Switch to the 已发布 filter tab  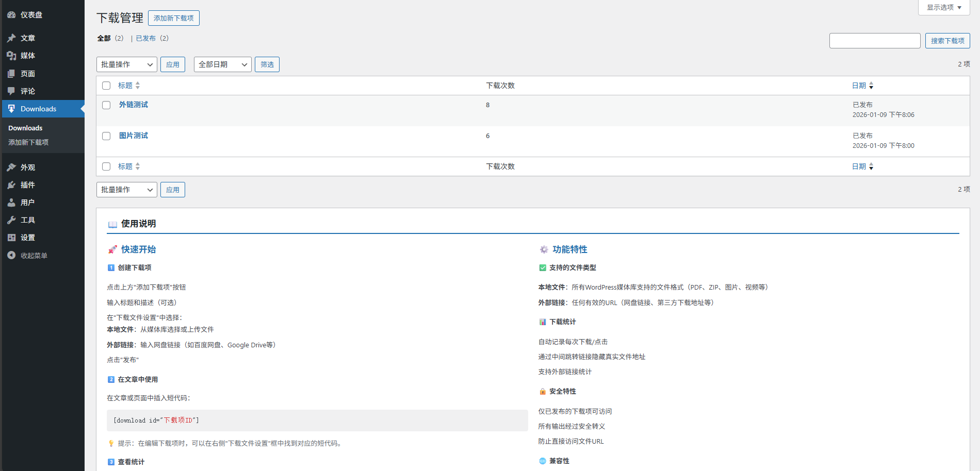click(145, 38)
